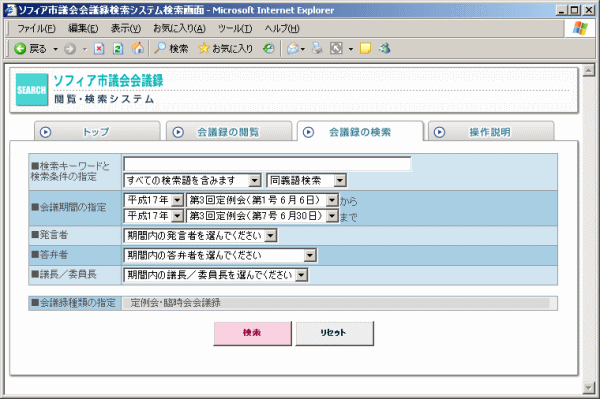Viewport: 600px width, 399px height.
Task: Click the search keyword input field
Action: [267, 164]
